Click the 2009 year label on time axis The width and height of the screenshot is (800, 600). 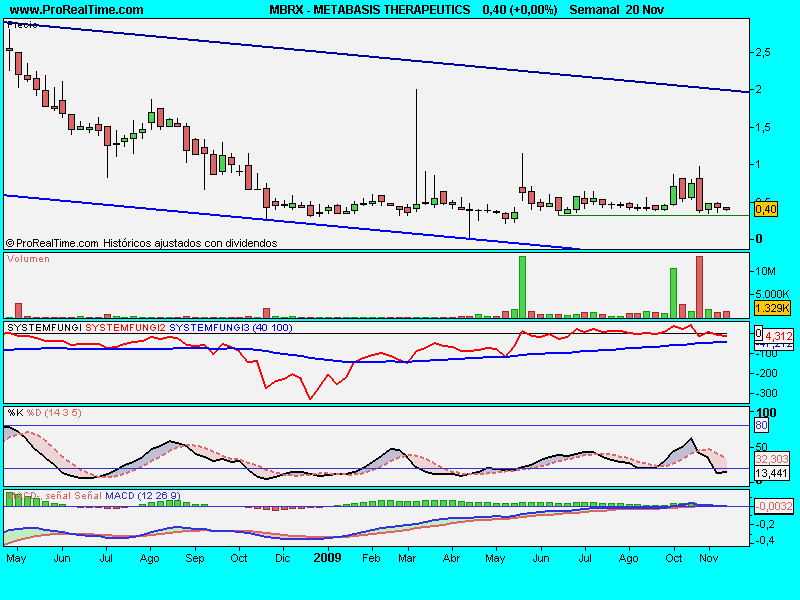[x=327, y=558]
